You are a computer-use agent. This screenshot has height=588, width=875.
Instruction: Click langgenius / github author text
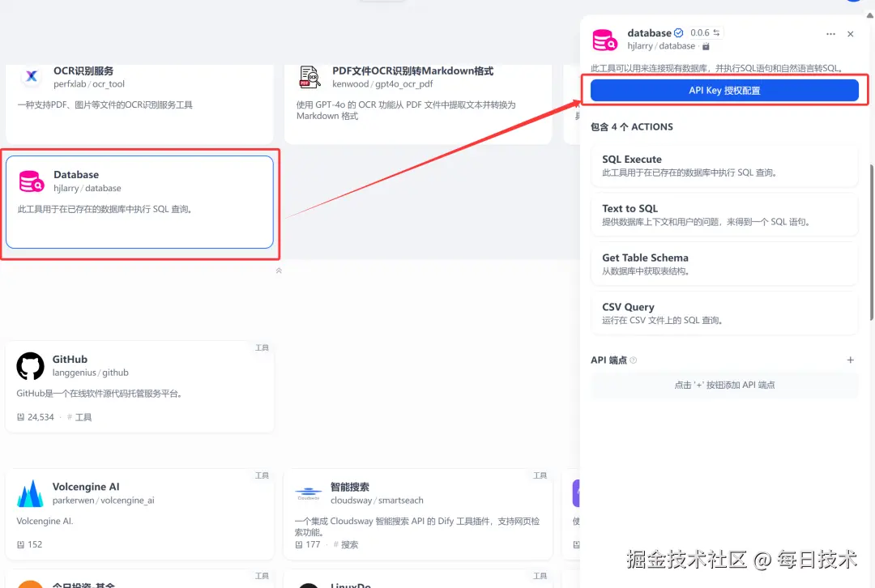click(x=91, y=373)
